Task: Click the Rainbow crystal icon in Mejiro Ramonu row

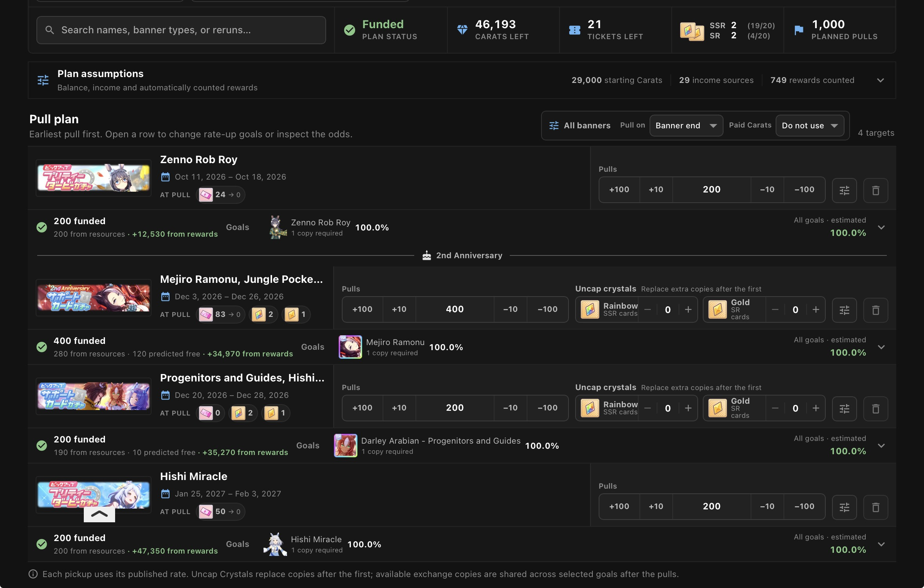Action: pos(590,309)
